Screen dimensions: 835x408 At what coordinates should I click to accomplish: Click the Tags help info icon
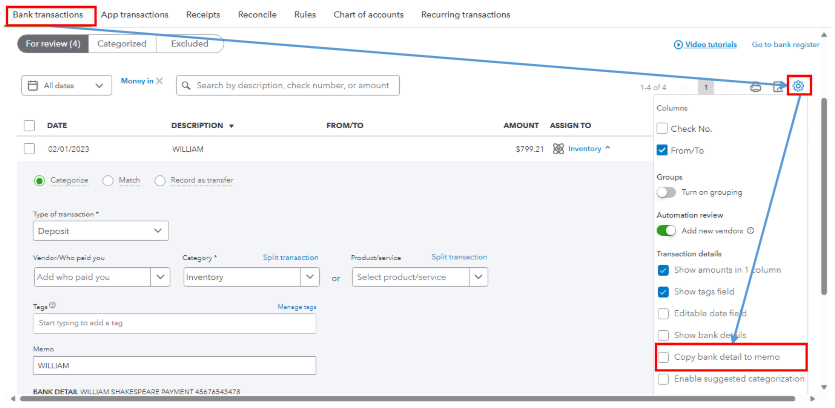[x=52, y=306]
